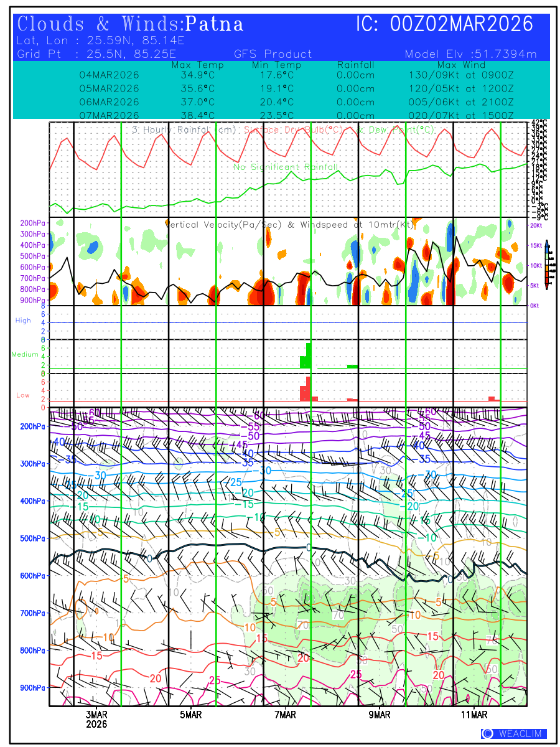
Task: Select the 7MAR date on time axis
Action: tap(285, 715)
